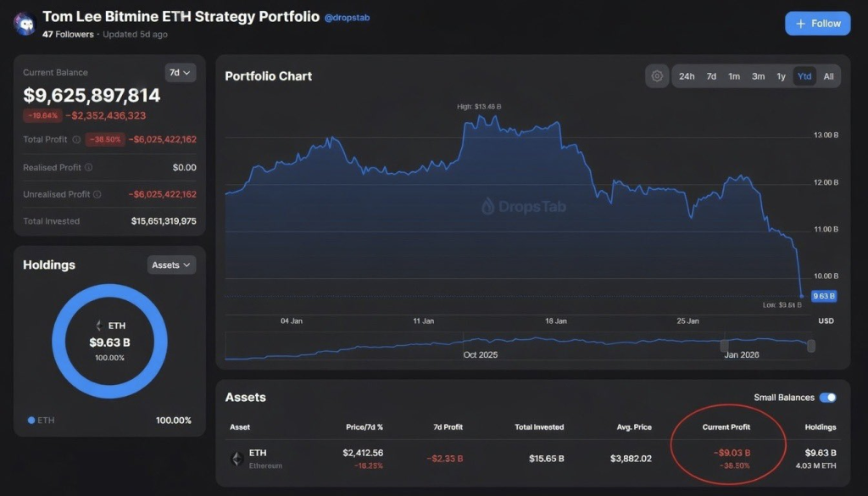The width and height of the screenshot is (868, 496).
Task: Open the Assets dropdown in the Holdings panel
Action: [171, 265]
